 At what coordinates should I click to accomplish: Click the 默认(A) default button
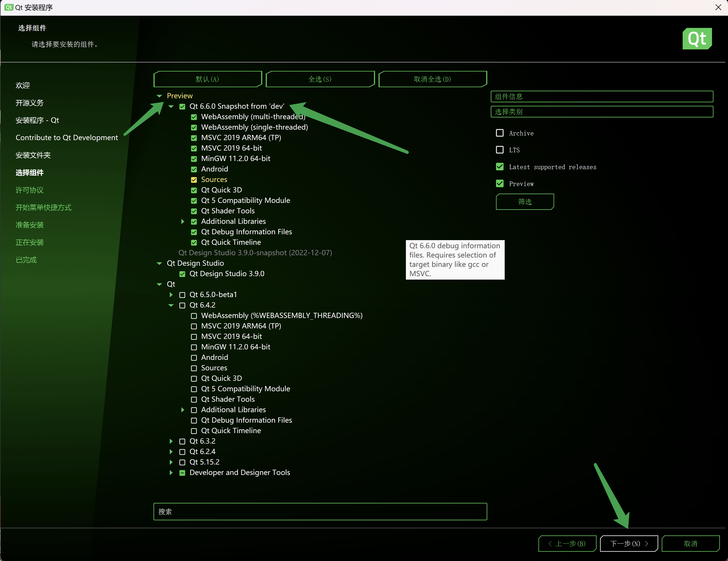tap(208, 79)
